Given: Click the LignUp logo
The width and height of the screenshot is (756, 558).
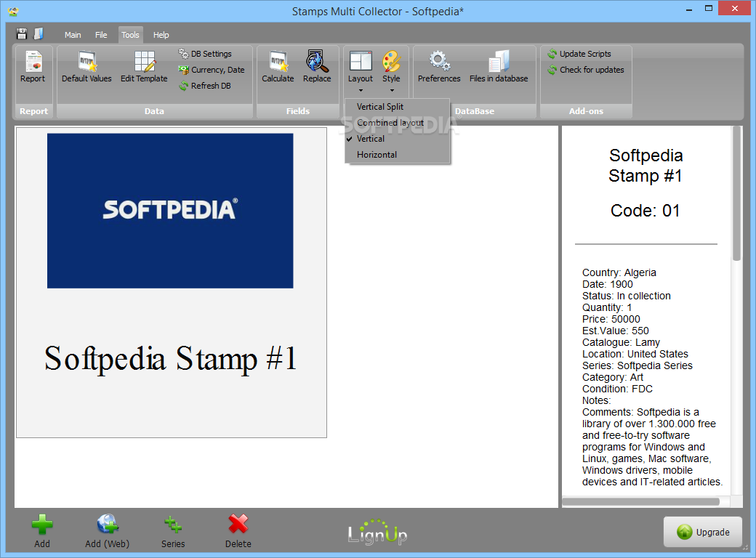Looking at the screenshot, I should tap(377, 532).
